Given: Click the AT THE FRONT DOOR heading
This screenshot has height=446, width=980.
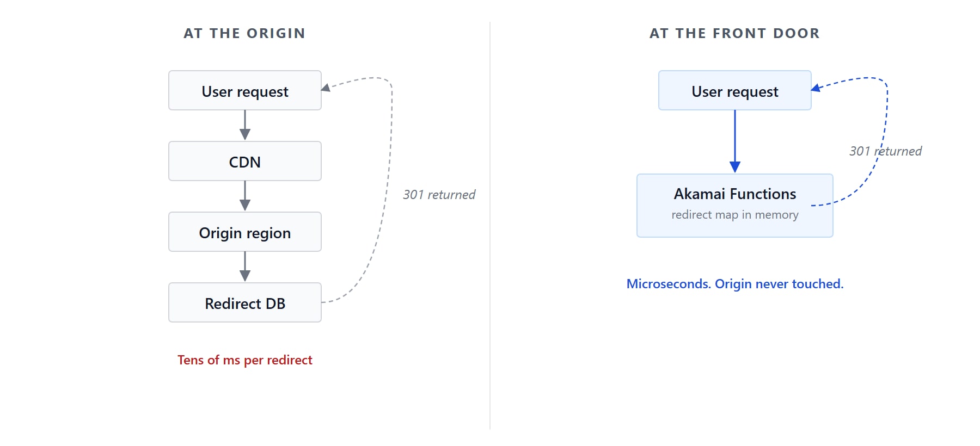Looking at the screenshot, I should click(734, 33).
